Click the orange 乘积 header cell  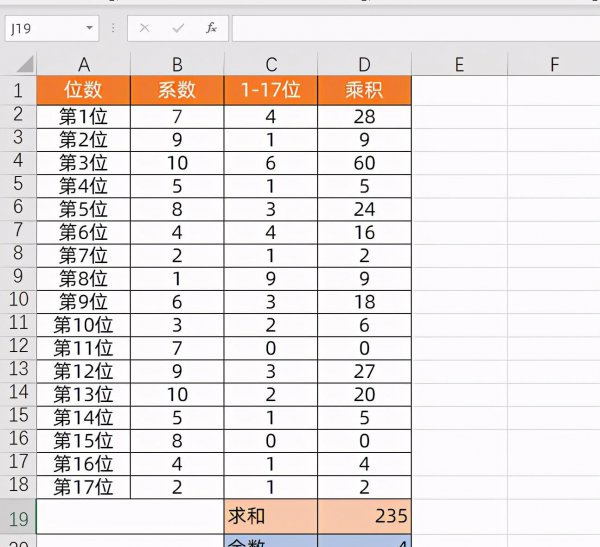(x=365, y=90)
